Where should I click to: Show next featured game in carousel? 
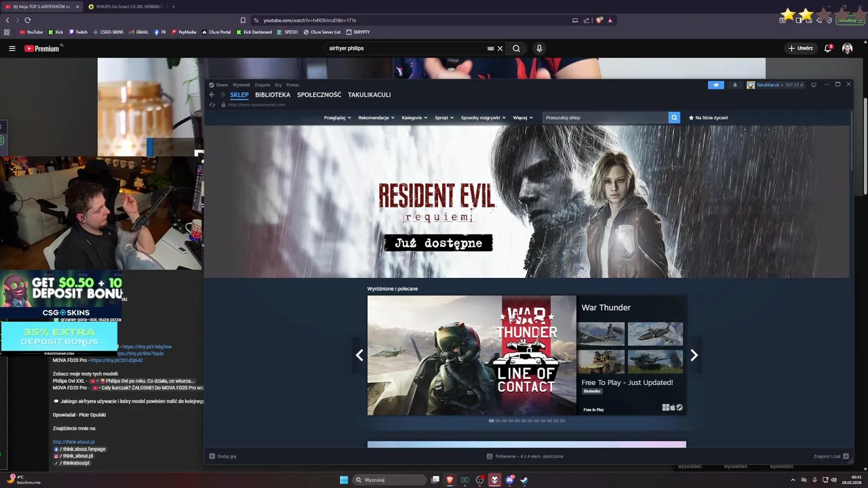[x=694, y=355]
